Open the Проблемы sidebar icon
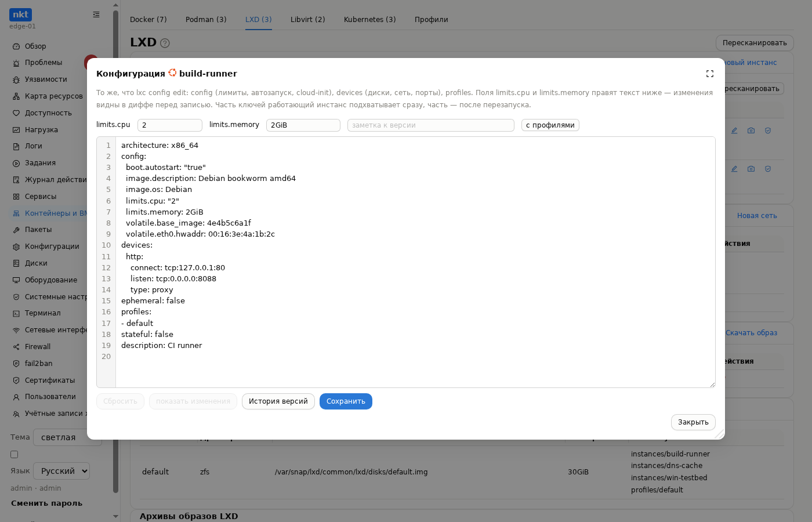 pos(16,63)
